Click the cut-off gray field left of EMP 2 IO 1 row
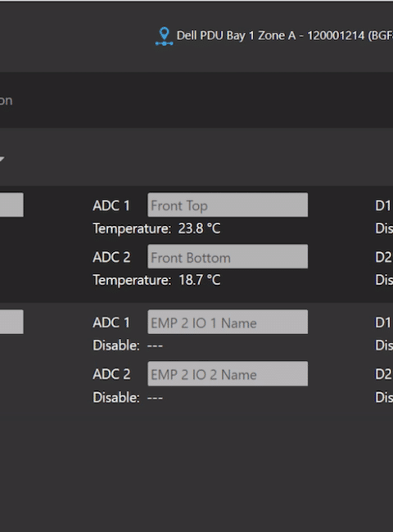This screenshot has width=393, height=532. pos(11,322)
